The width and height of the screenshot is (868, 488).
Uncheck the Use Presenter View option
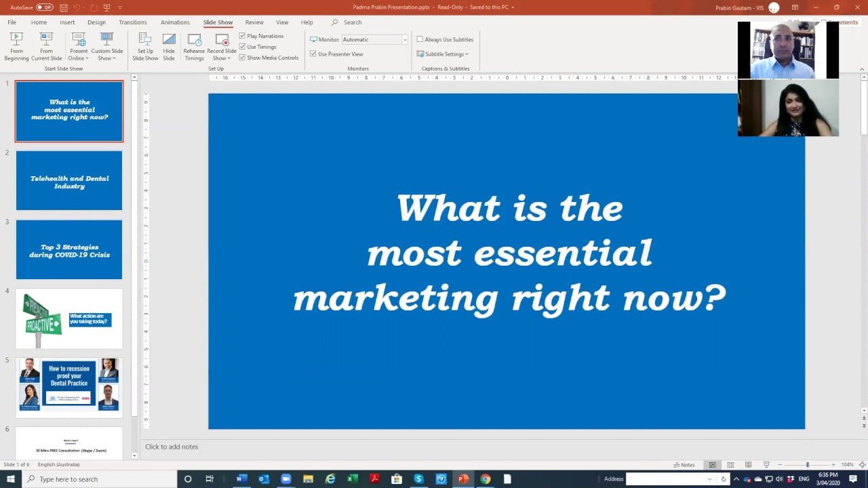pyautogui.click(x=313, y=54)
